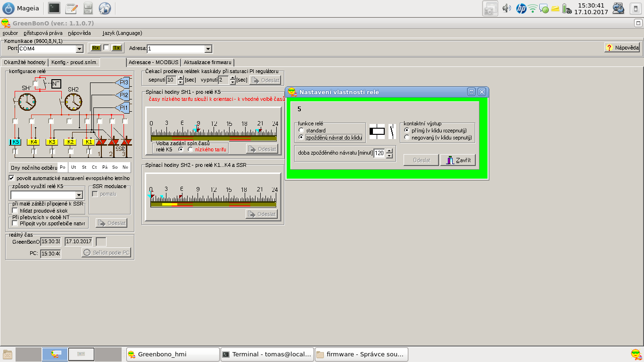Decrease delayed return minutes value
This screenshot has height=362, width=644.
tap(389, 156)
